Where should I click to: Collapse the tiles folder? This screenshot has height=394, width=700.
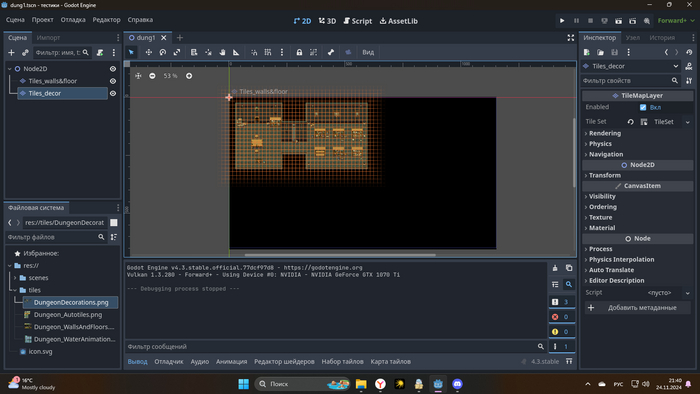[x=15, y=290]
